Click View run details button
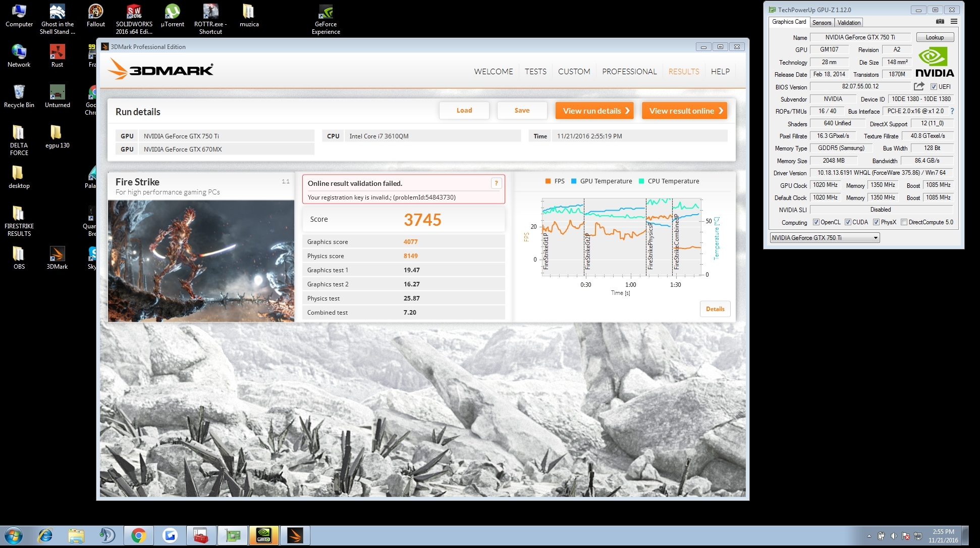 [x=594, y=111]
